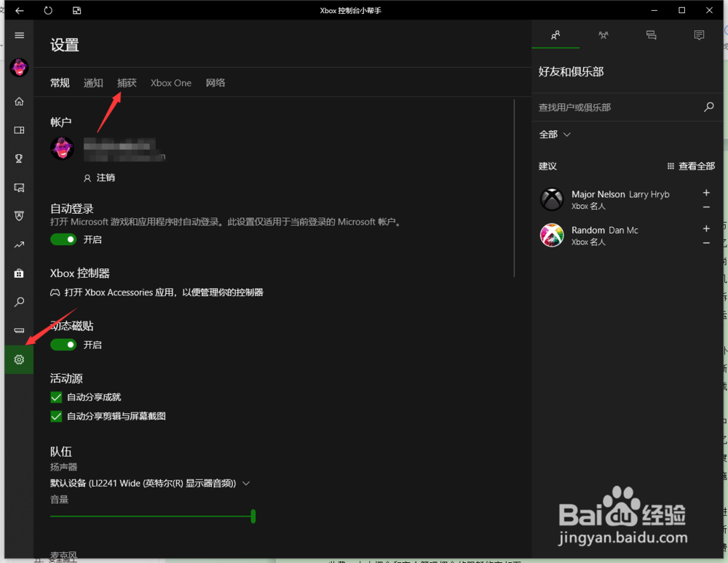Select the 常规 settings tab
Image resolution: width=728 pixels, height=563 pixels.
pyautogui.click(x=60, y=82)
